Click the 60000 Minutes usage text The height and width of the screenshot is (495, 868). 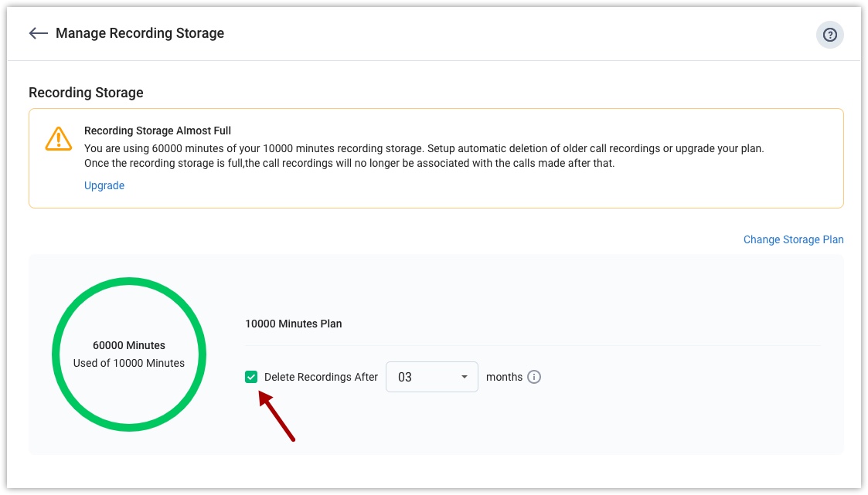click(129, 345)
